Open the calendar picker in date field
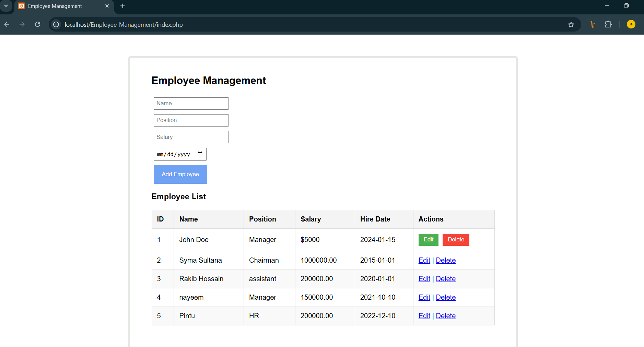 [200, 154]
